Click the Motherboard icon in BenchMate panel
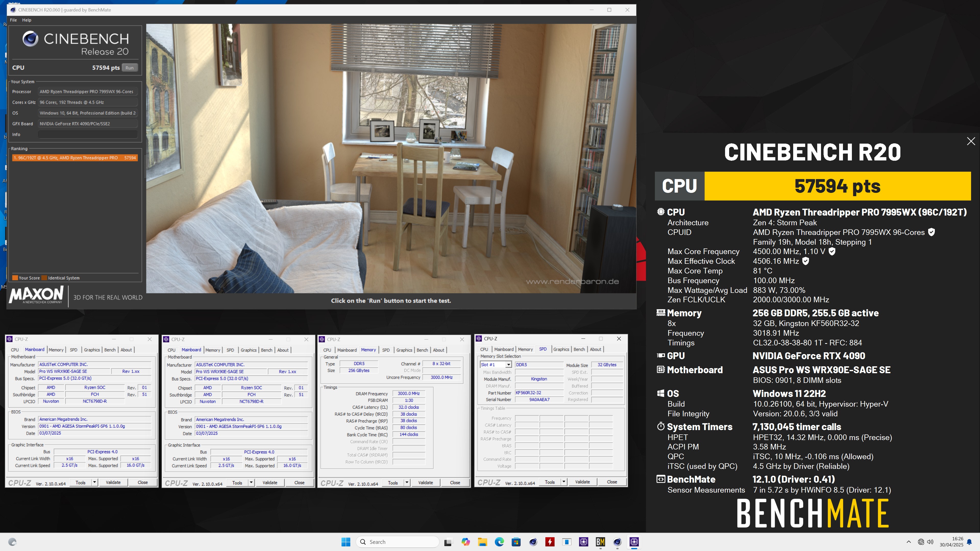Image resolution: width=980 pixels, height=551 pixels. pyautogui.click(x=661, y=369)
